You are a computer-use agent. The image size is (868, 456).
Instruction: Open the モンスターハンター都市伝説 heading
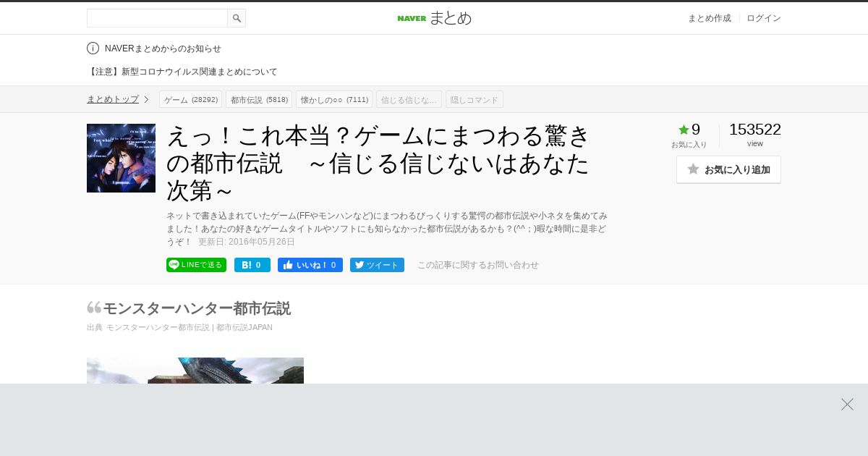(x=197, y=308)
